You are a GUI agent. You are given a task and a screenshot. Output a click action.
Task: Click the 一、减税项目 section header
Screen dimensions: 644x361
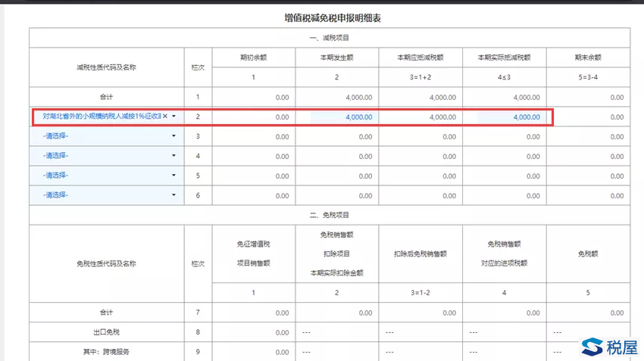330,38
